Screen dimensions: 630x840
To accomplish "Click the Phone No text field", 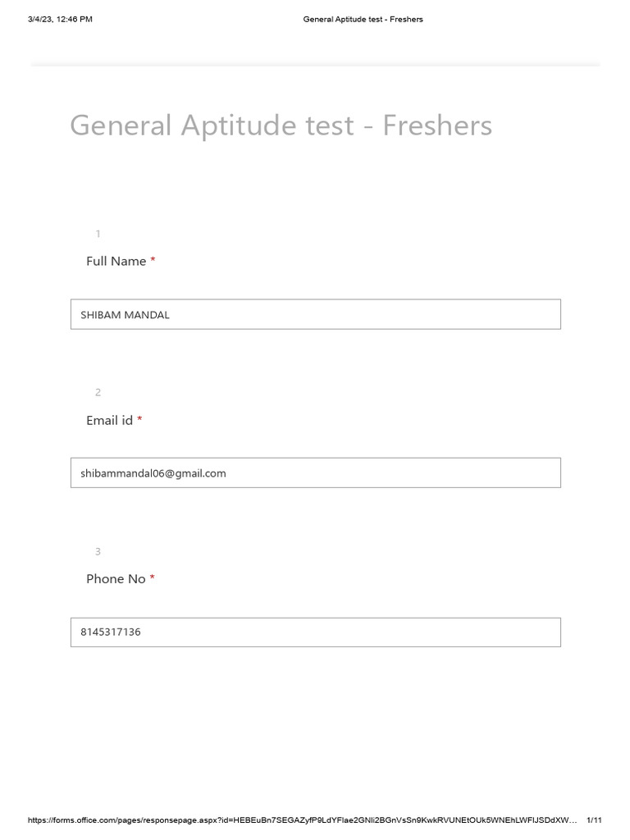I will (x=315, y=632).
